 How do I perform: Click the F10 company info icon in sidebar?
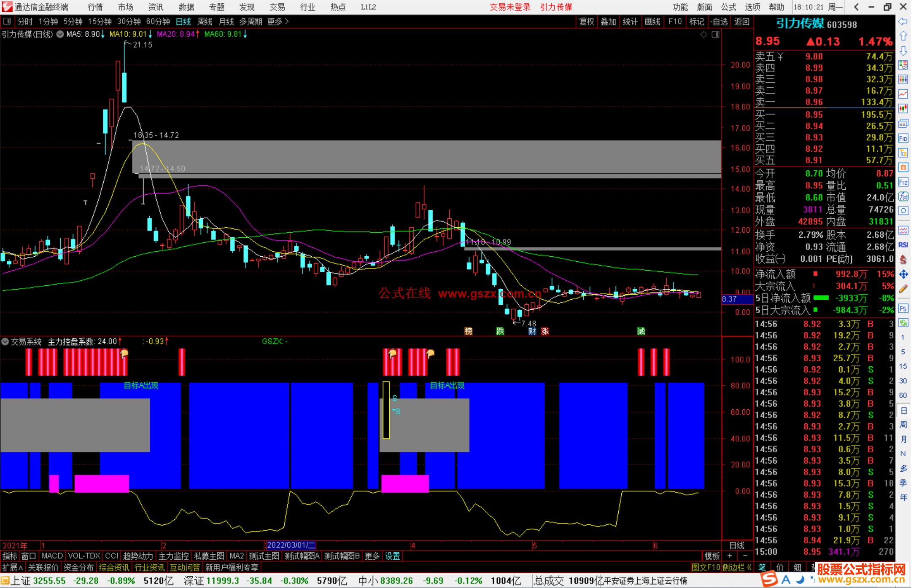[903, 138]
